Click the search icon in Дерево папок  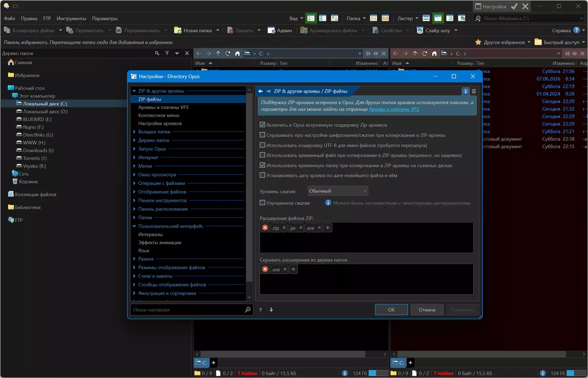157,53
